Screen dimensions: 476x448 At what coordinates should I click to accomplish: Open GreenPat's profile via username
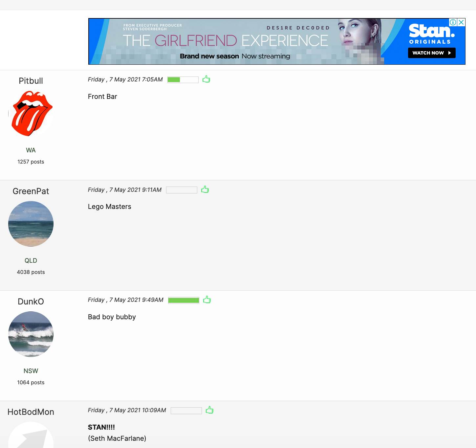31,191
